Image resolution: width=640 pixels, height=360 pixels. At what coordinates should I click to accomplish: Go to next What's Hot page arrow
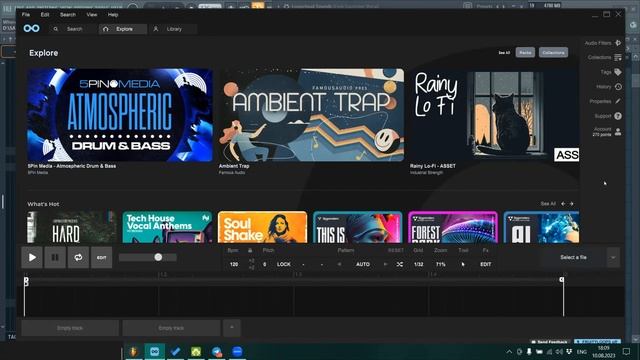(571, 204)
